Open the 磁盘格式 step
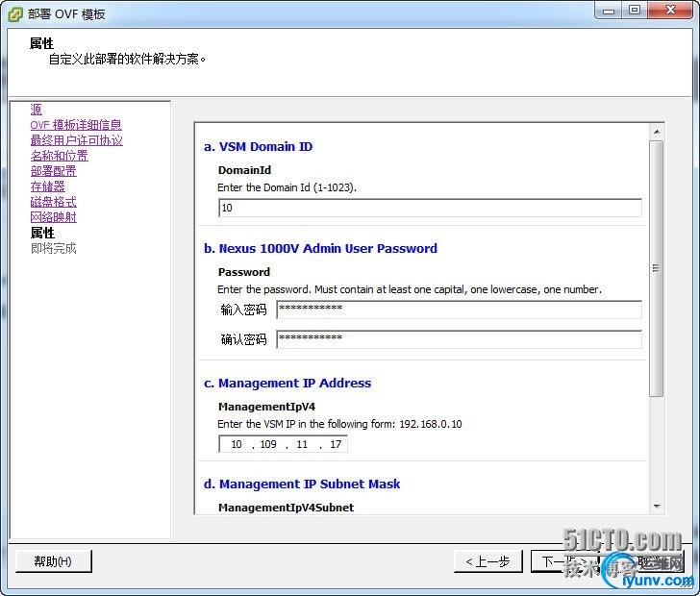700x596 pixels. [x=54, y=202]
